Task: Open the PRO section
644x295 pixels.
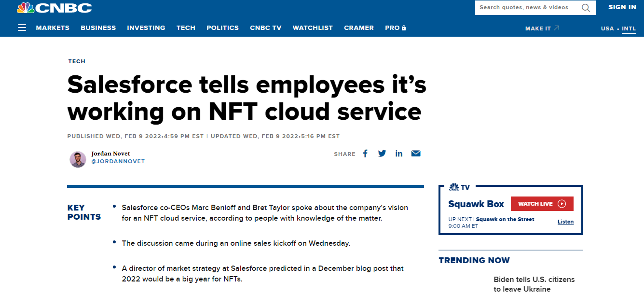Action: (396, 28)
